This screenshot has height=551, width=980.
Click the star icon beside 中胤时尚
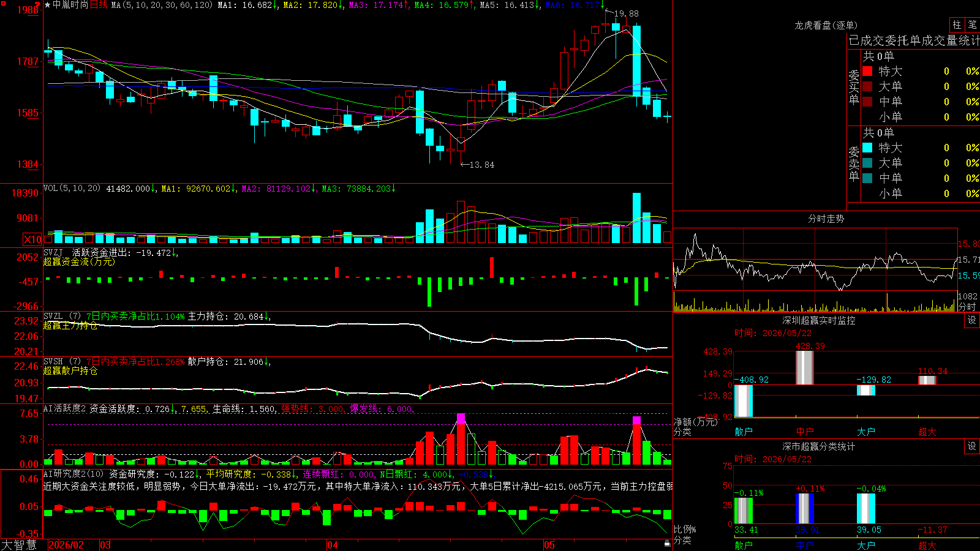48,5
